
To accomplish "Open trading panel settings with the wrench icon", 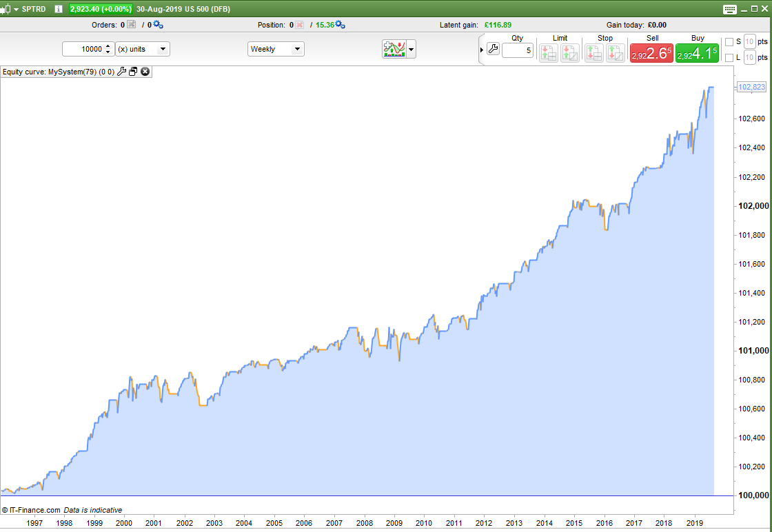I will (493, 49).
